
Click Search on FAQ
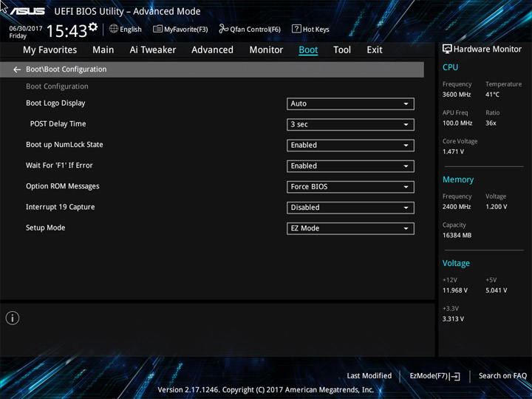point(502,375)
